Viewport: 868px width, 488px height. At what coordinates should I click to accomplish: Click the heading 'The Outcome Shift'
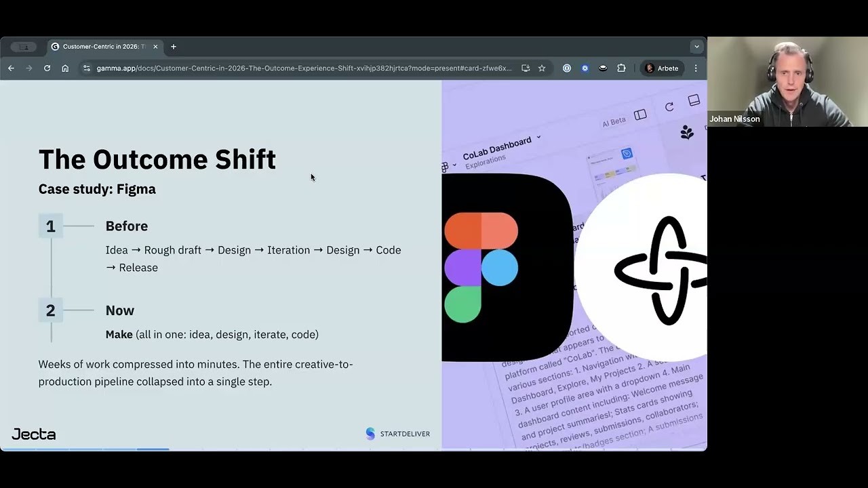157,159
